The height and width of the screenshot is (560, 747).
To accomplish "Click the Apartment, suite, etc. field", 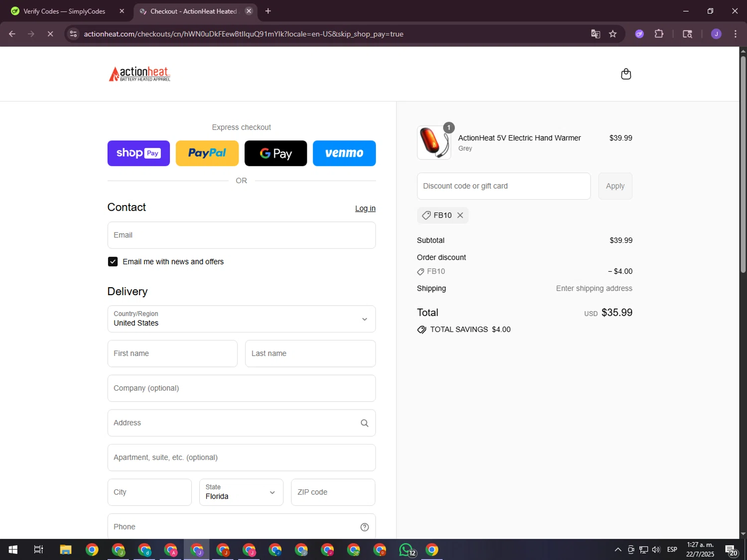I will [242, 457].
